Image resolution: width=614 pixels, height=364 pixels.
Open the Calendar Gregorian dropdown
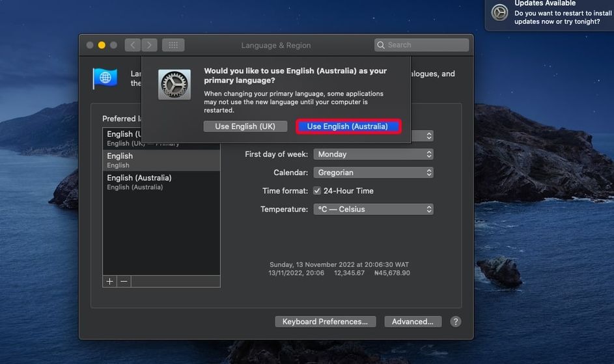[x=373, y=173]
